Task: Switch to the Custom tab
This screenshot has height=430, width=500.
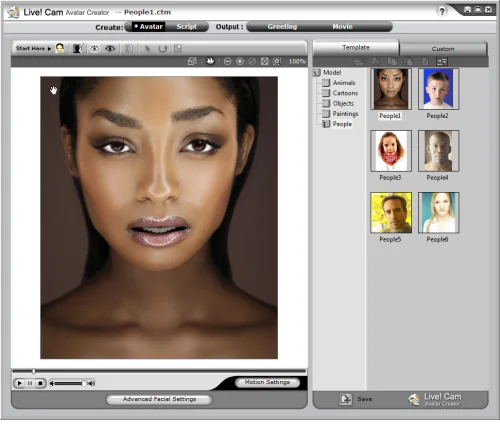Action: point(443,49)
